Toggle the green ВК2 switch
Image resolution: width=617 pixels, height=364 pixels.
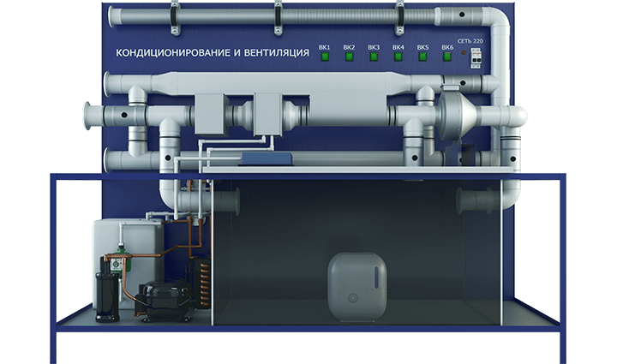[x=349, y=57]
